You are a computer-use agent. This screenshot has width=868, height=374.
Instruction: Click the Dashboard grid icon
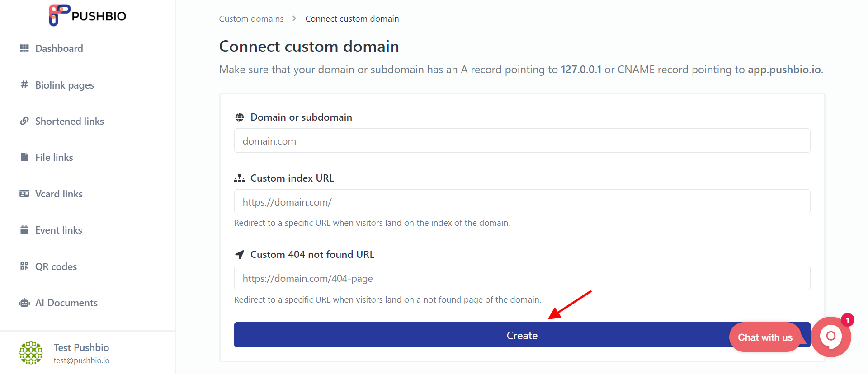click(x=24, y=48)
